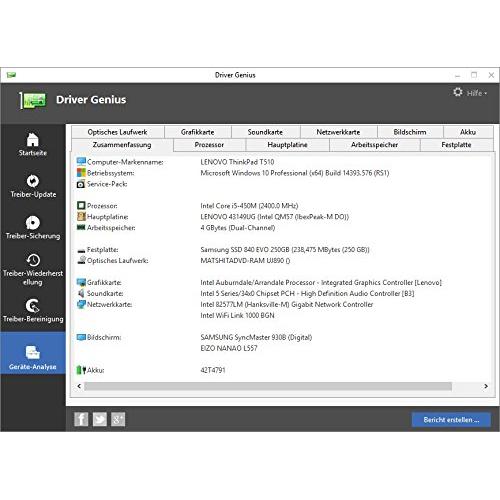Open the Optisches Laufwerk tab
Image resolution: width=500 pixels, height=500 pixels.
(118, 132)
